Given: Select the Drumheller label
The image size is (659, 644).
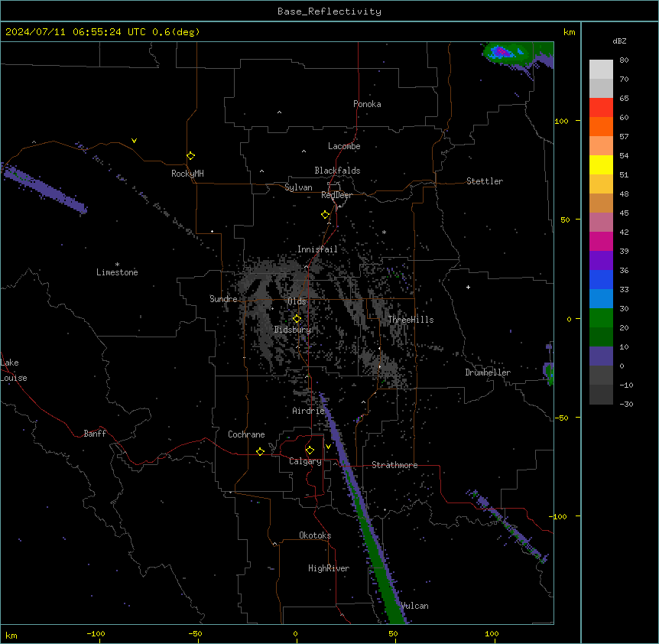Looking at the screenshot, I should coord(488,372).
